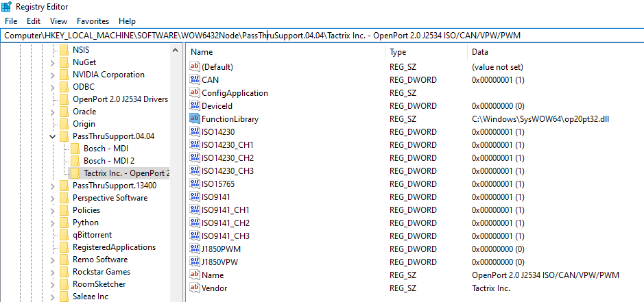Expand the ODBC key

pyautogui.click(x=52, y=87)
